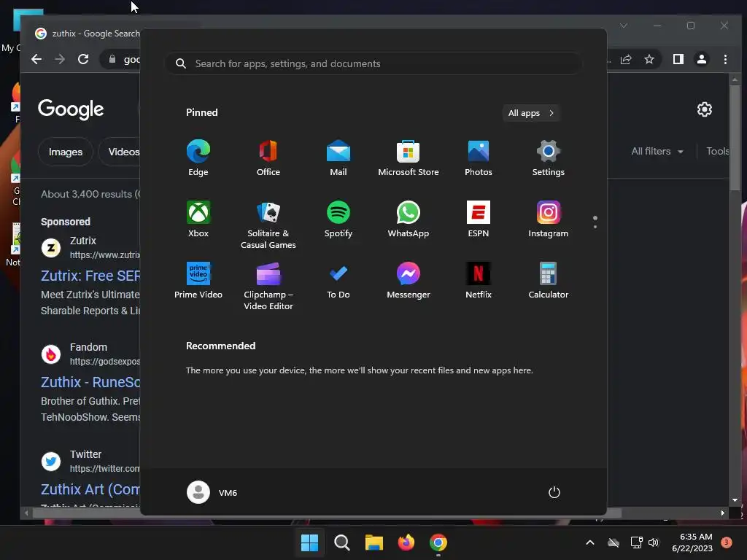Share this page from Chrome toolbar

click(x=625, y=59)
